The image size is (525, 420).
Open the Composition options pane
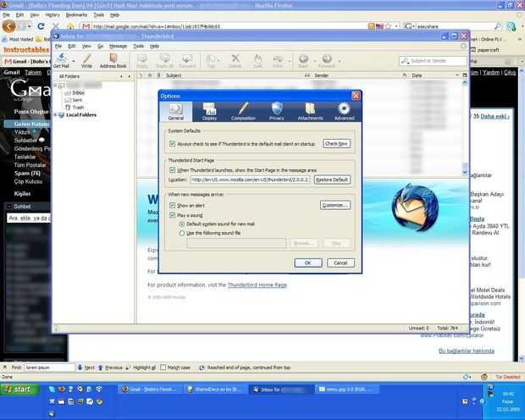pos(243,112)
